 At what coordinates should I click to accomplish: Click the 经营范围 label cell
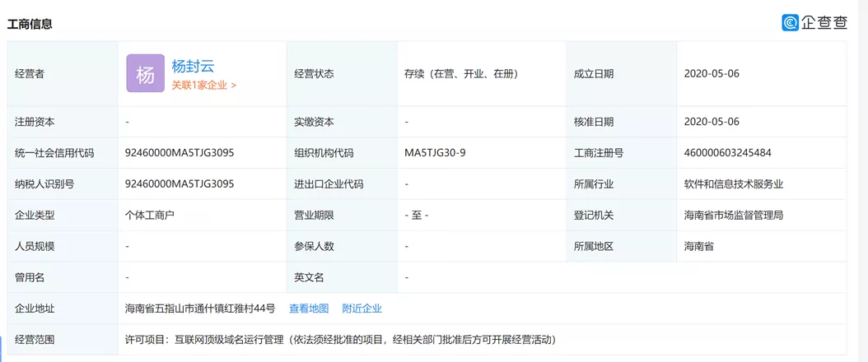tap(62, 339)
